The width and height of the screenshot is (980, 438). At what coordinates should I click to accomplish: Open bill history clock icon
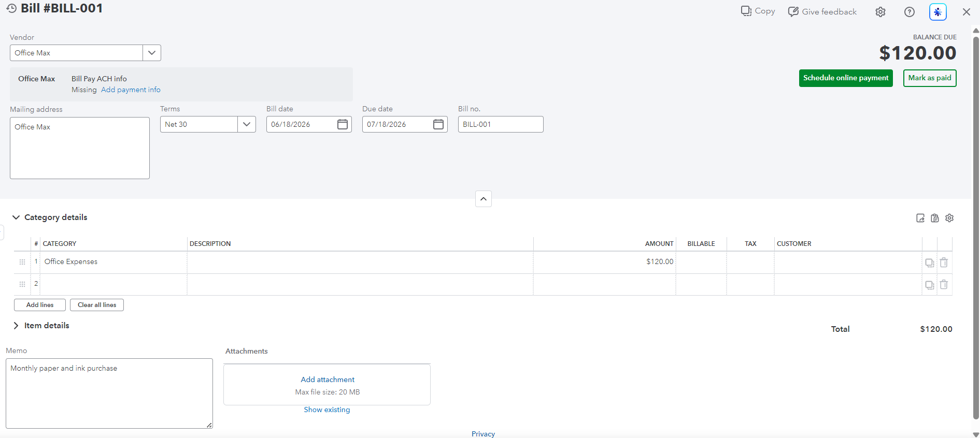click(11, 8)
